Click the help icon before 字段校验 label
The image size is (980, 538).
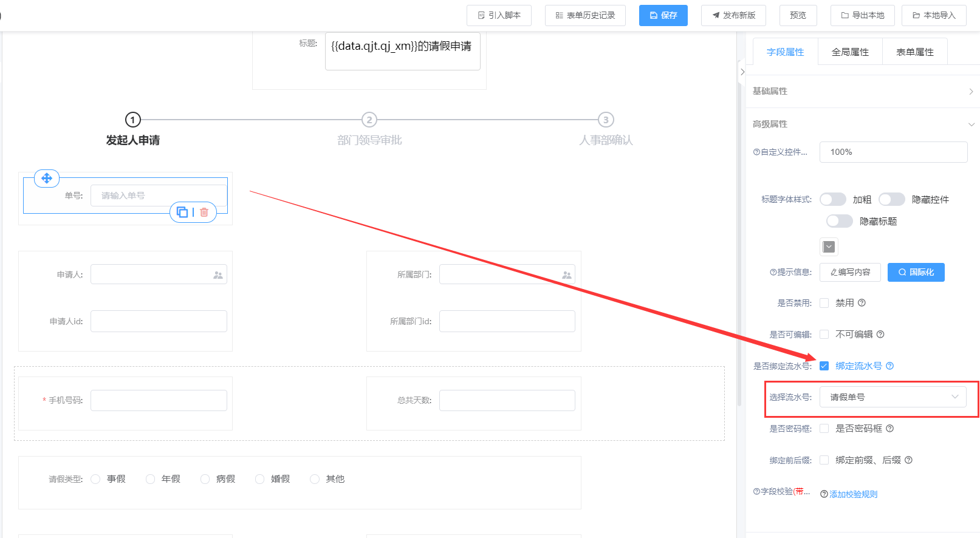[x=756, y=492]
